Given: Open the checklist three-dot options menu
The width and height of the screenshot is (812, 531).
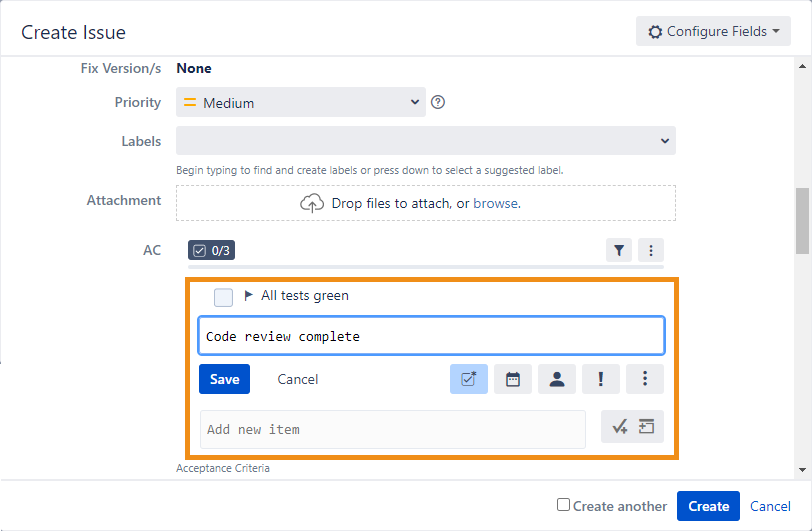Looking at the screenshot, I should 651,250.
